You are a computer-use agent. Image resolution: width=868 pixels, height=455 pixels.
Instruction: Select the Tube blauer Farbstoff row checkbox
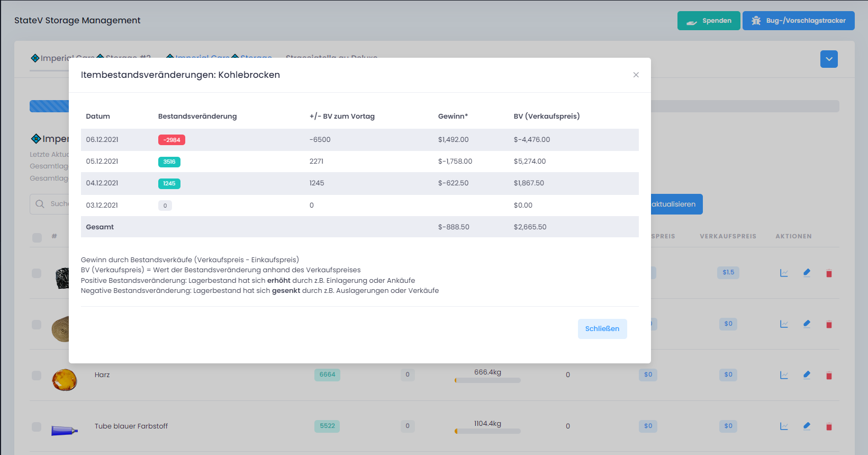37,426
